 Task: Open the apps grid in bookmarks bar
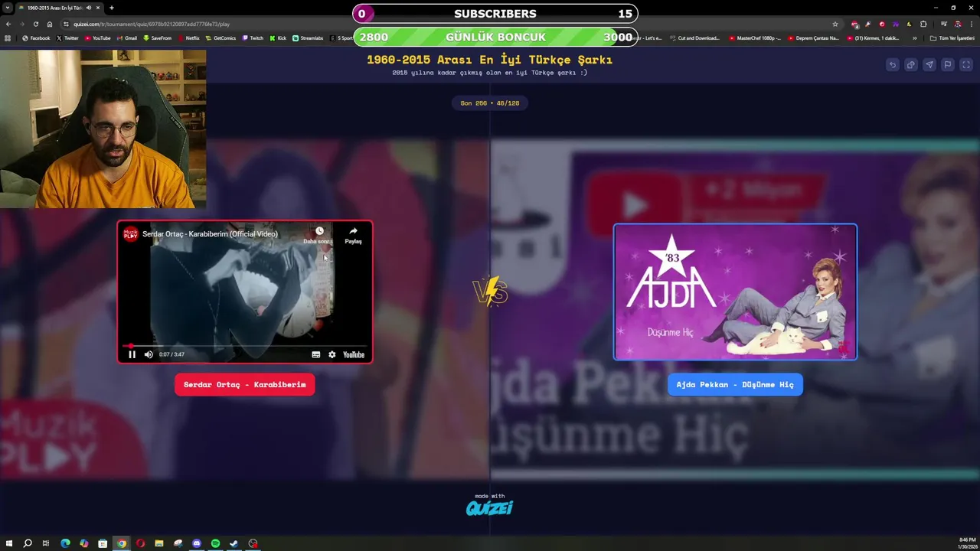tap(8, 37)
